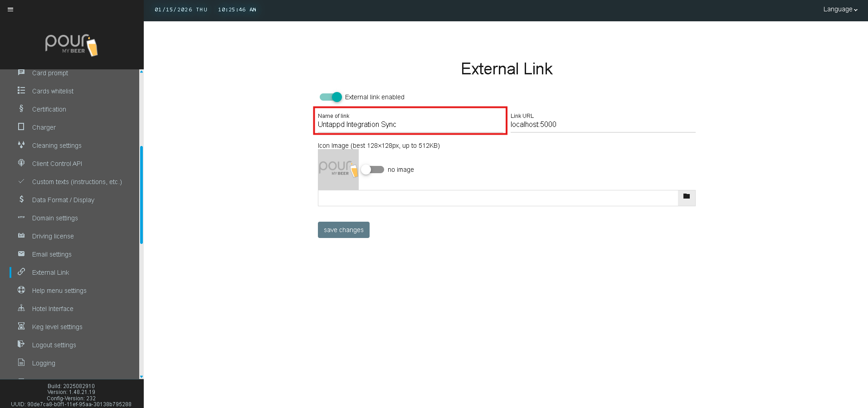Toggle the no image switch
Image resolution: width=868 pixels, height=408 pixels.
coord(373,170)
